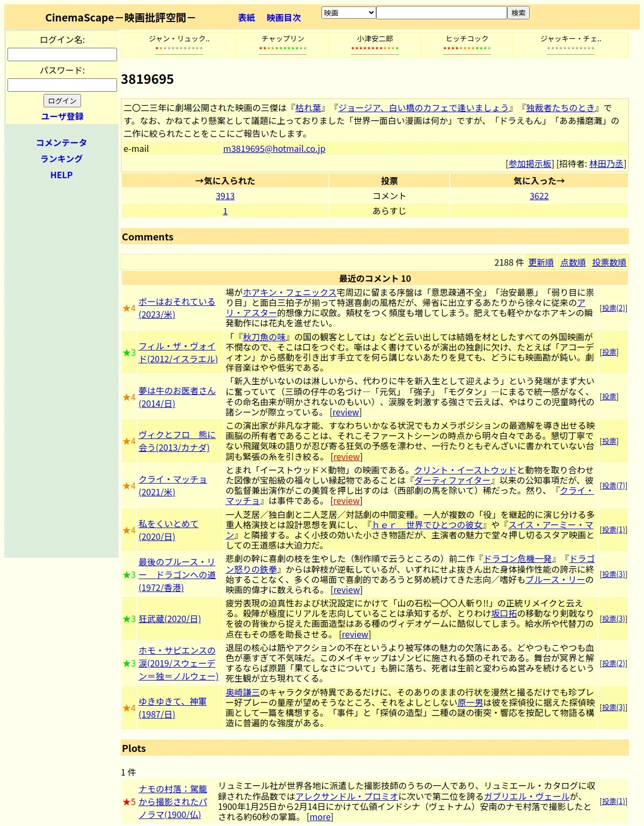The height and width of the screenshot is (826, 644).
Task: Click 投票(1) for ナモの村落 plot
Action: click(613, 801)
